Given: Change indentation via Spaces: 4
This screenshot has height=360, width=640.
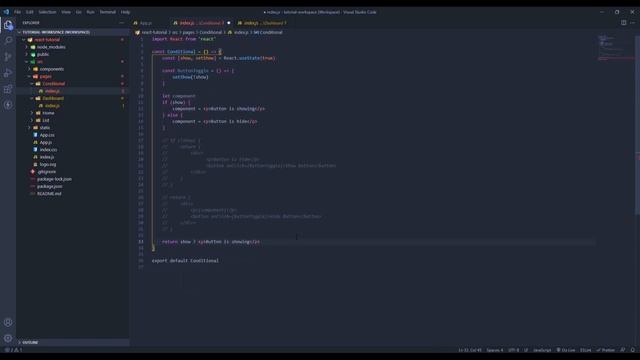Looking at the screenshot, I should [x=495, y=350].
